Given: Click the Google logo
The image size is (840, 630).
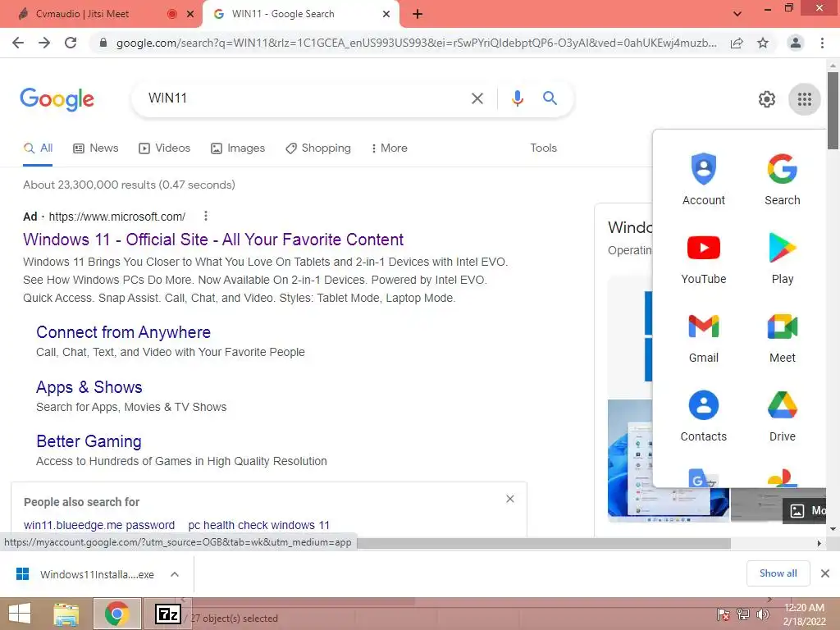Looking at the screenshot, I should tap(57, 99).
